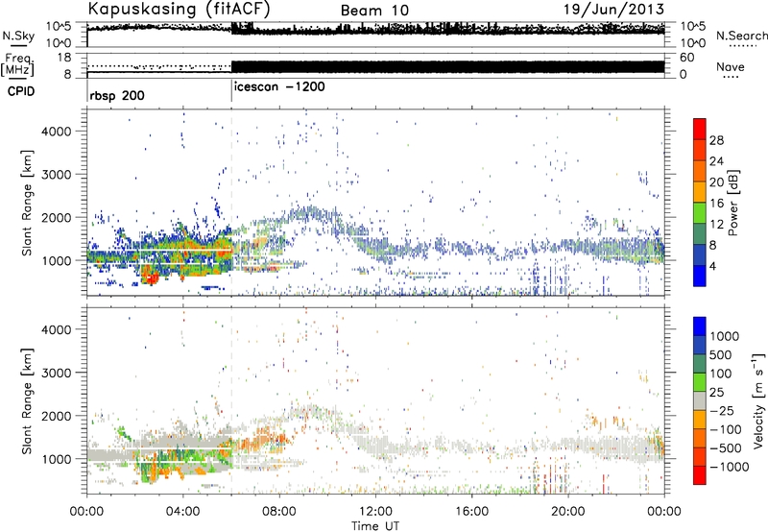Click the 'Power [dB]' colorbar title
Screen dimensions: 768x532
click(732, 203)
